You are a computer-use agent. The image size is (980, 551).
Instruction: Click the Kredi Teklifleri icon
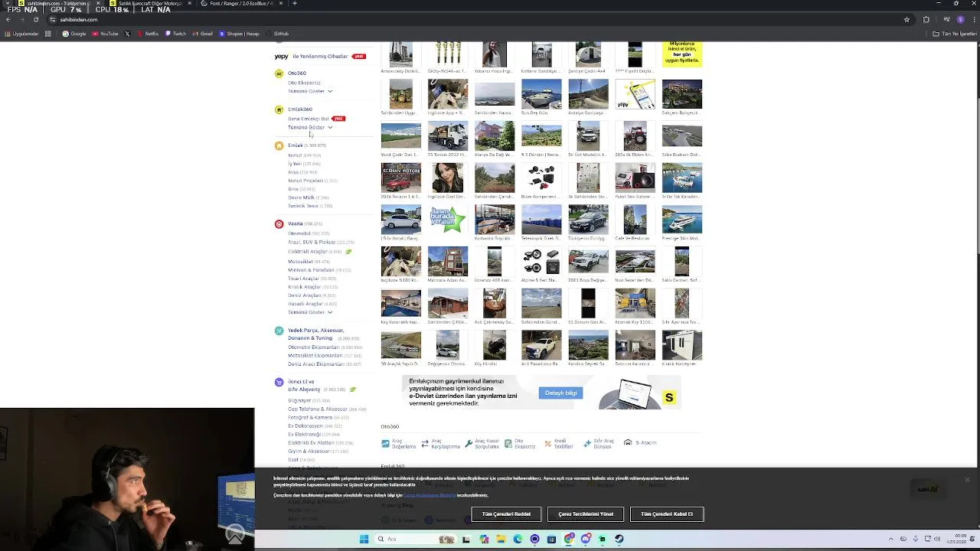547,443
